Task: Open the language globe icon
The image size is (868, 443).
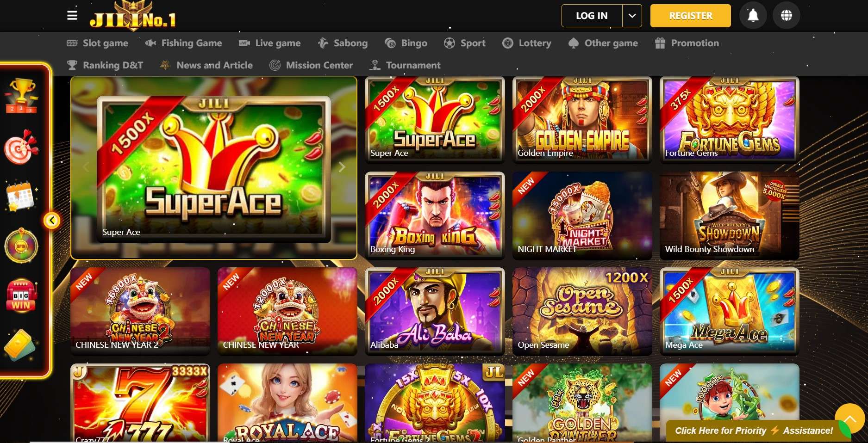Action: pos(786,16)
